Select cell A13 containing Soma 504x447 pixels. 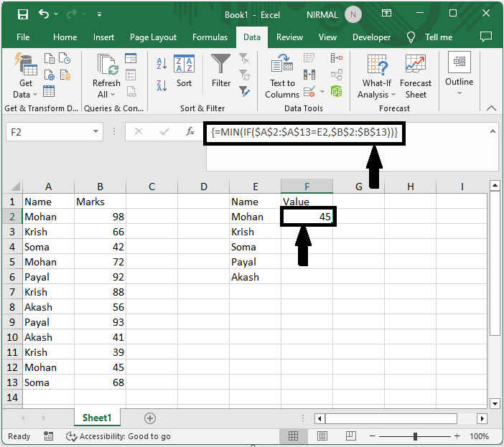pyautogui.click(x=48, y=382)
